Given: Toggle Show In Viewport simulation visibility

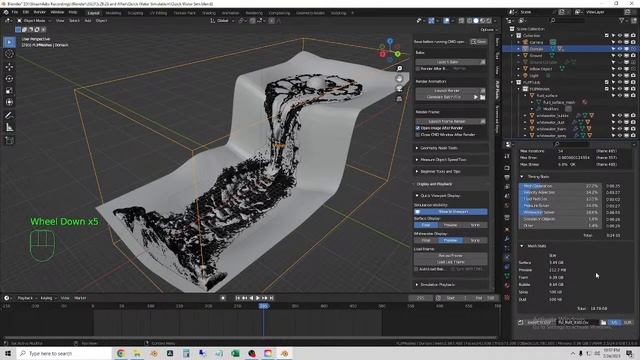Looking at the screenshot, I should (451, 211).
